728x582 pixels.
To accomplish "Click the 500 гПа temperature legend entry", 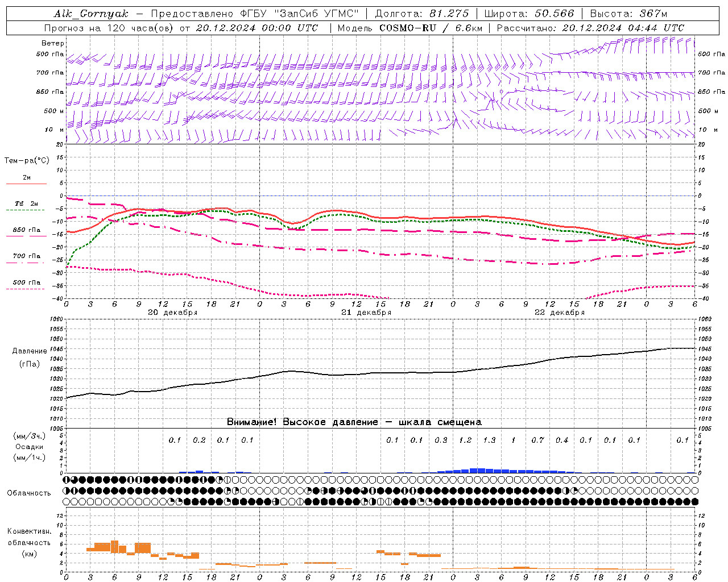I will pos(27,282).
